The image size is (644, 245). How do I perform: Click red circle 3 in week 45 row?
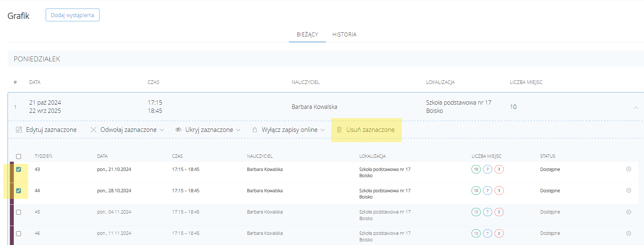[499, 212]
